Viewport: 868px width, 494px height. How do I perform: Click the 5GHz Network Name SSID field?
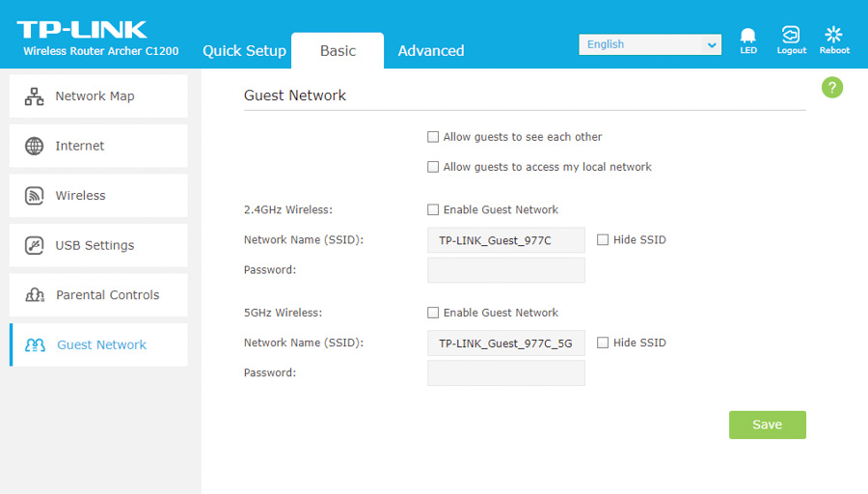(x=506, y=343)
